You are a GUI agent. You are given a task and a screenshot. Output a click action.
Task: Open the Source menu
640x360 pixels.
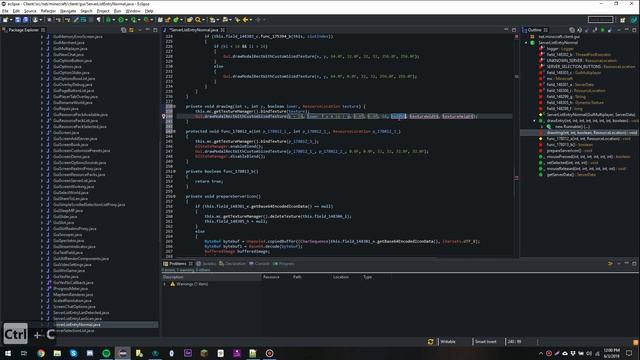pos(30,11)
